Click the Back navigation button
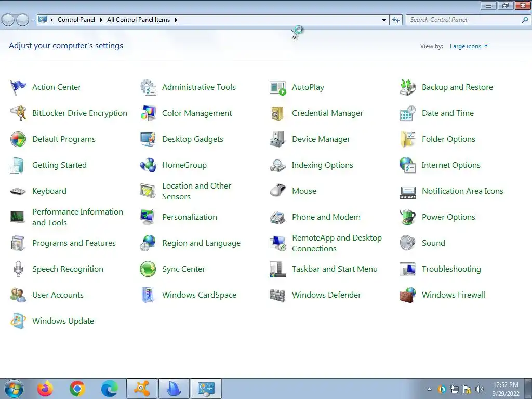 pos(8,20)
